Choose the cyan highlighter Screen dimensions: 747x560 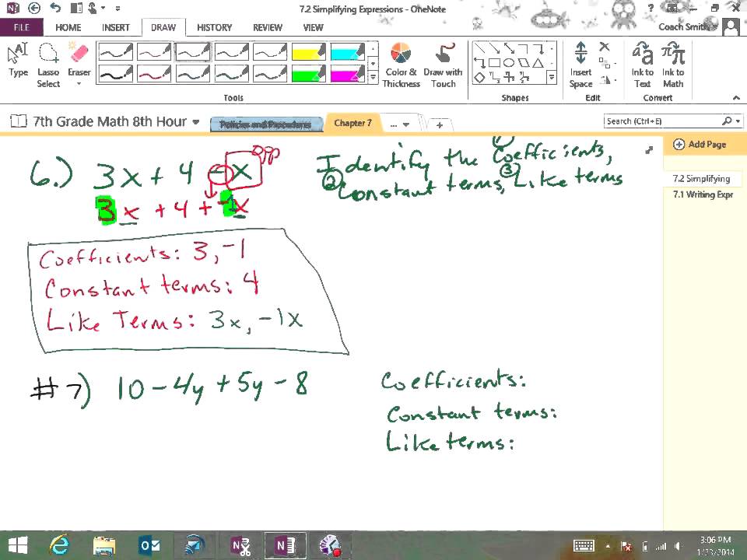point(347,51)
